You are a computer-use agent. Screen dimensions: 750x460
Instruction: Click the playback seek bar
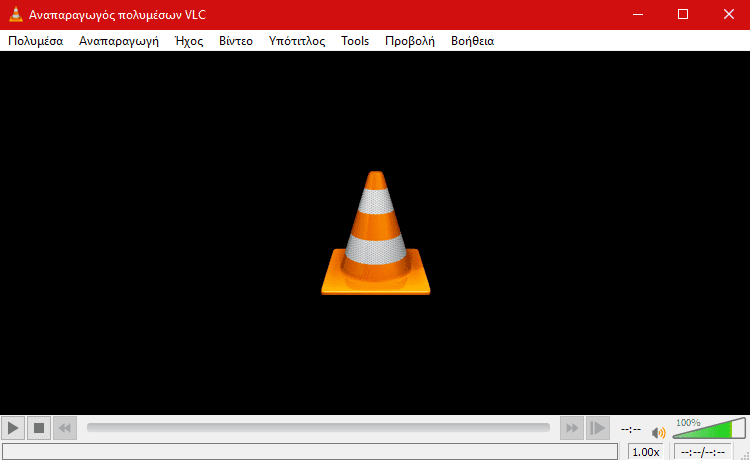(x=318, y=427)
